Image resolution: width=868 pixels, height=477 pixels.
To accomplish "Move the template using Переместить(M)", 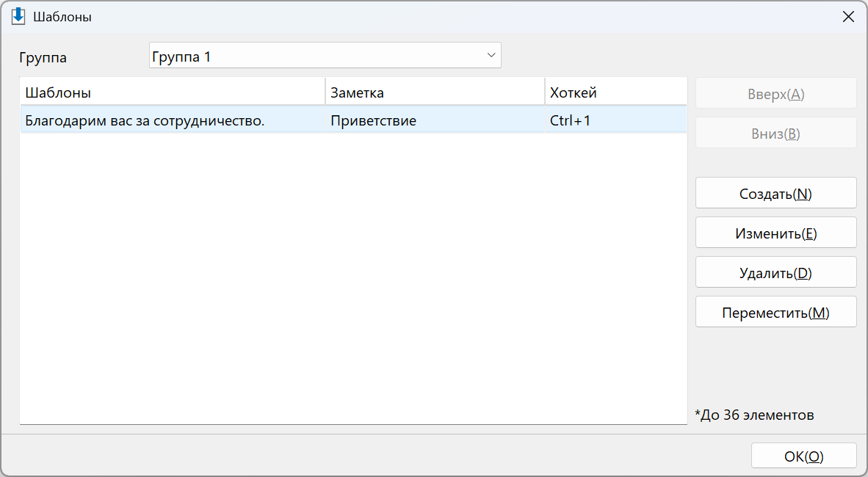I will (775, 312).
